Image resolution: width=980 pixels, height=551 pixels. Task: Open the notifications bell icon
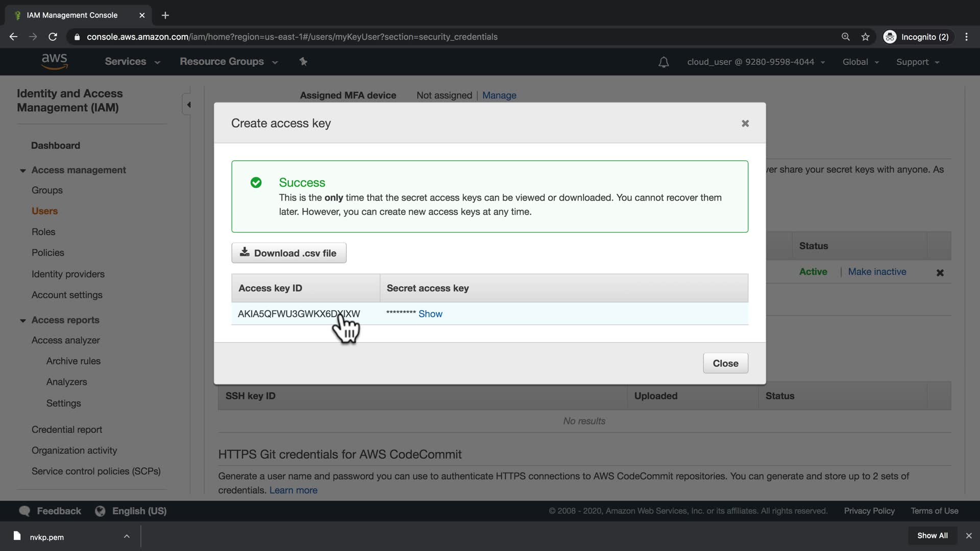click(x=663, y=62)
